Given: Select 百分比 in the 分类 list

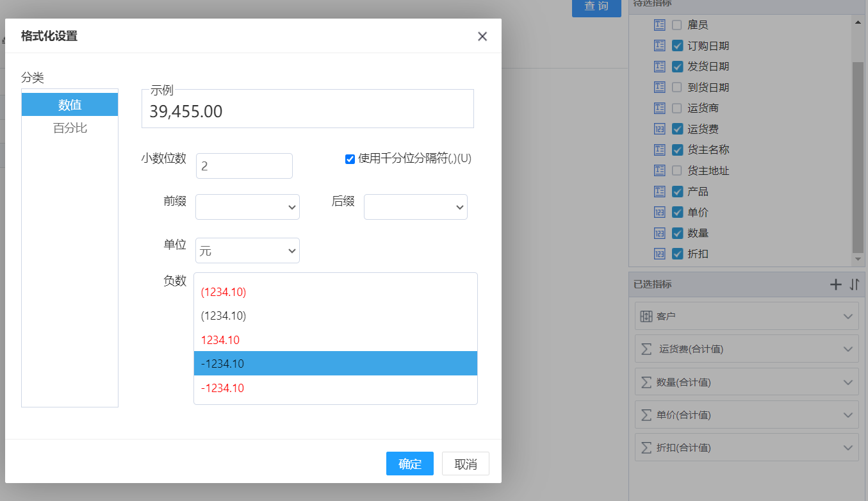Looking at the screenshot, I should click(70, 128).
